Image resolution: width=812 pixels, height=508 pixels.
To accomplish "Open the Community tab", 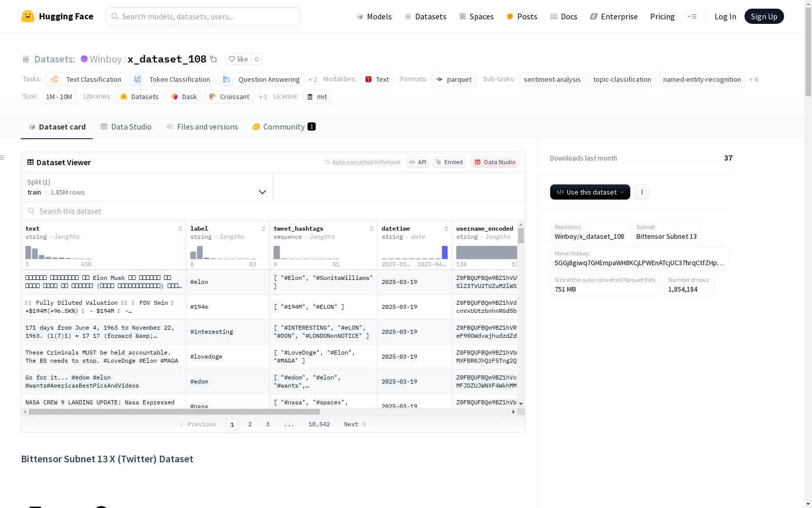I will coord(284,127).
